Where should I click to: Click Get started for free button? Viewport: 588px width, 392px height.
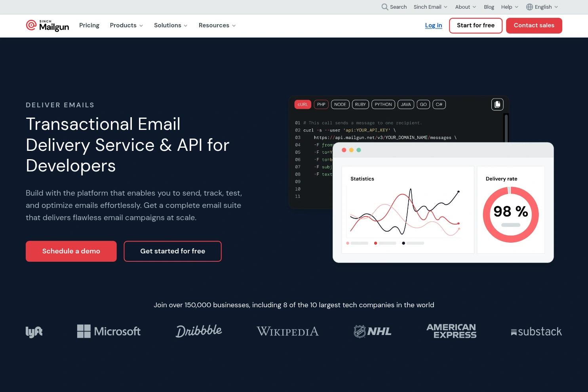pyautogui.click(x=173, y=251)
